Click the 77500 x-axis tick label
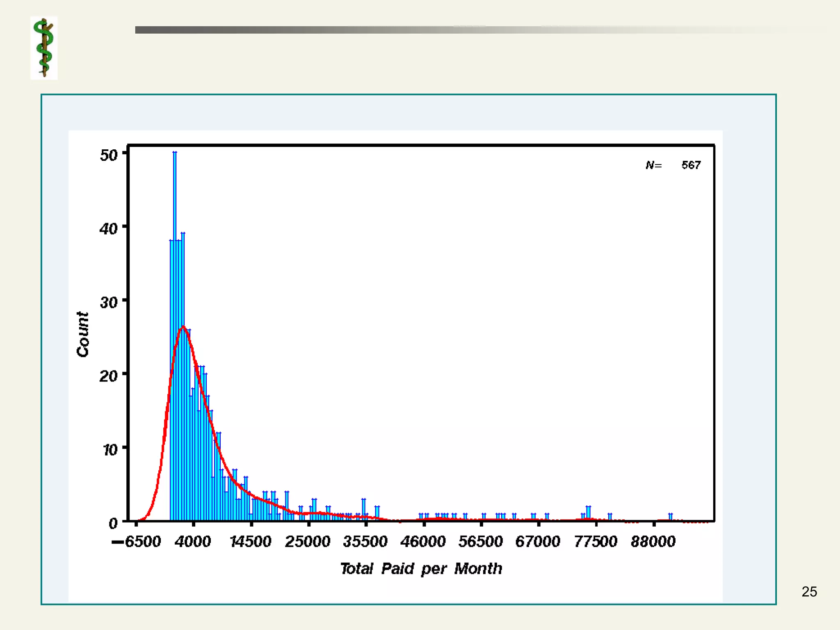This screenshot has width=840, height=630. click(x=596, y=542)
